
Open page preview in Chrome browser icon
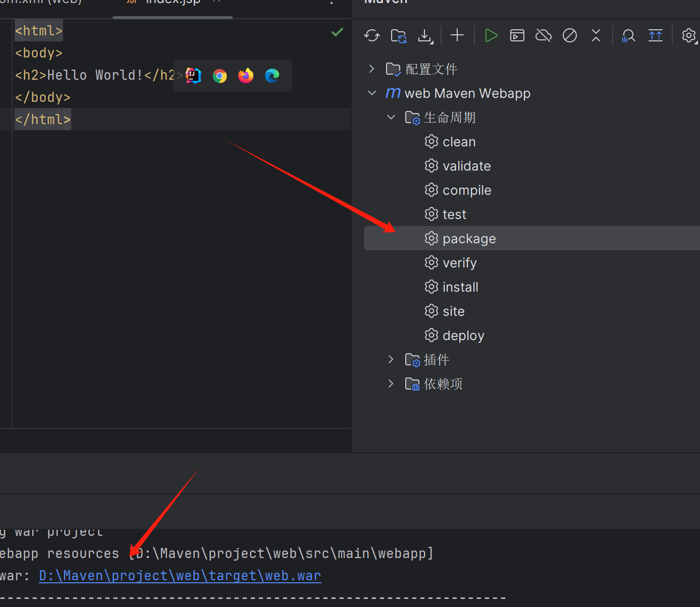click(x=220, y=76)
